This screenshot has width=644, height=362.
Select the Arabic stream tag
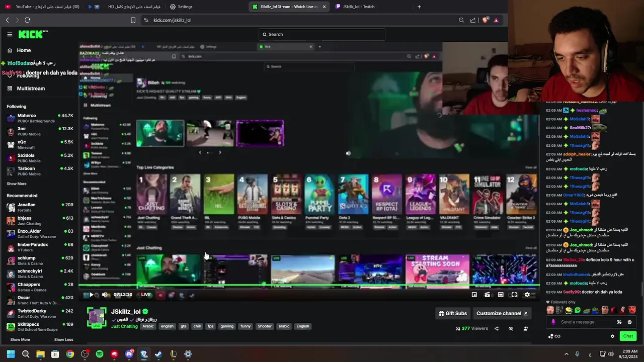148,326
